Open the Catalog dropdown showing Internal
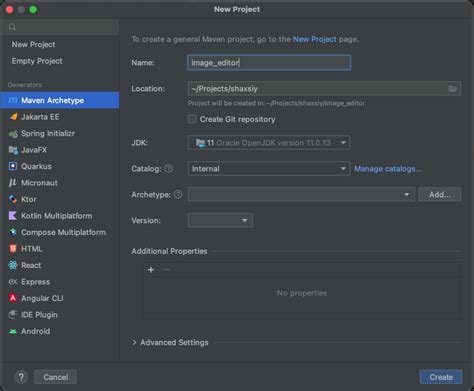The width and height of the screenshot is (474, 391). 269,169
